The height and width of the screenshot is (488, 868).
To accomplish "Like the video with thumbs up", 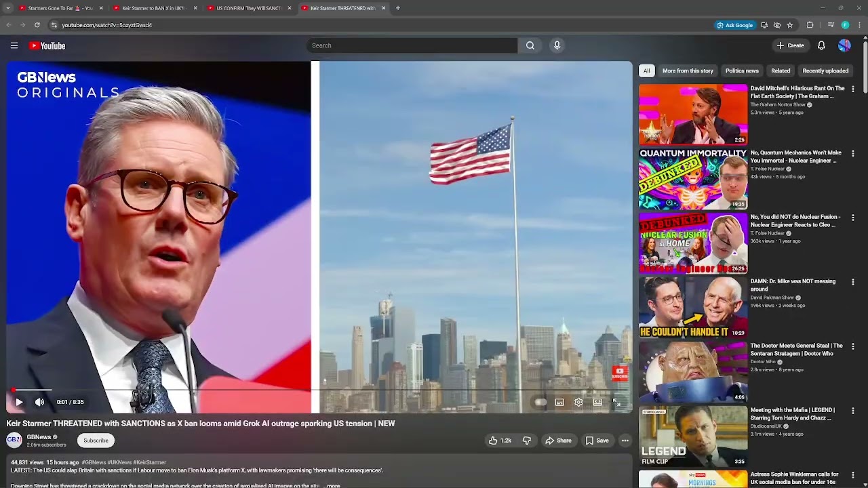I will tap(500, 441).
